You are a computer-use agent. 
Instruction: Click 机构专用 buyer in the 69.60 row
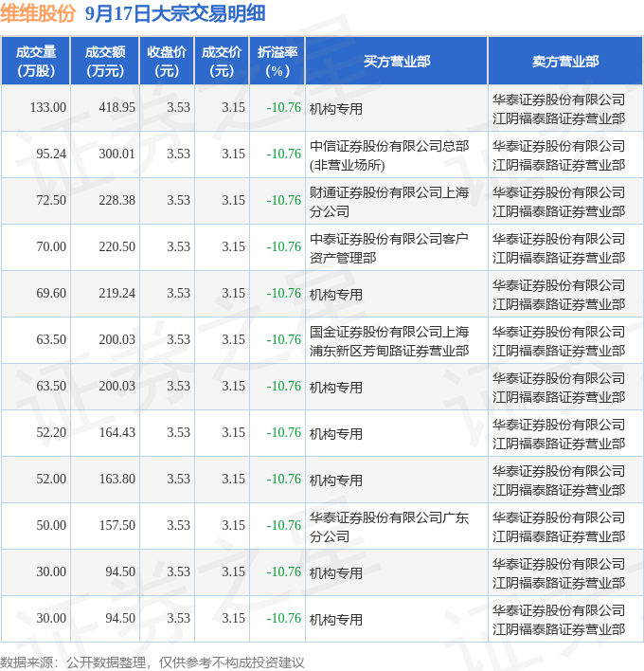click(336, 295)
